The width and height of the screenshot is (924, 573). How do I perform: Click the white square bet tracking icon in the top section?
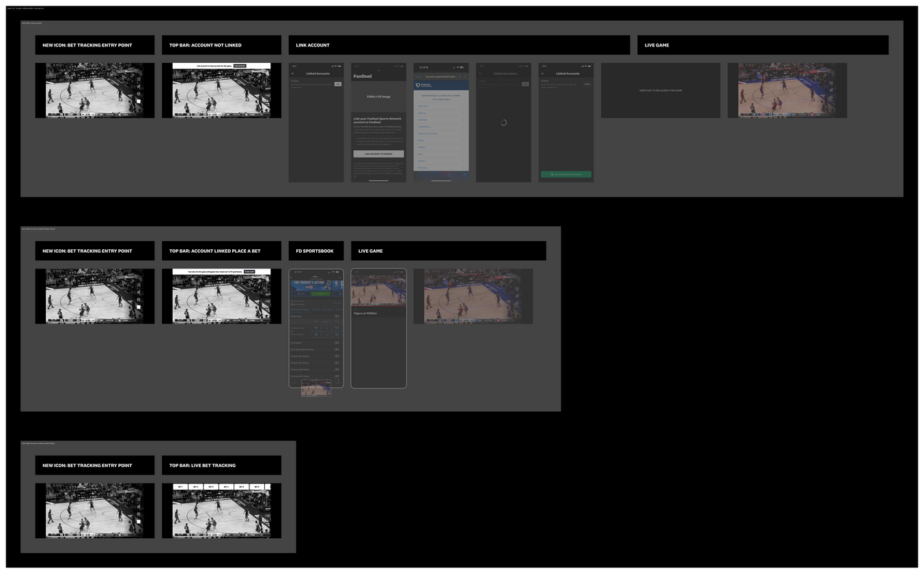pyautogui.click(x=139, y=101)
